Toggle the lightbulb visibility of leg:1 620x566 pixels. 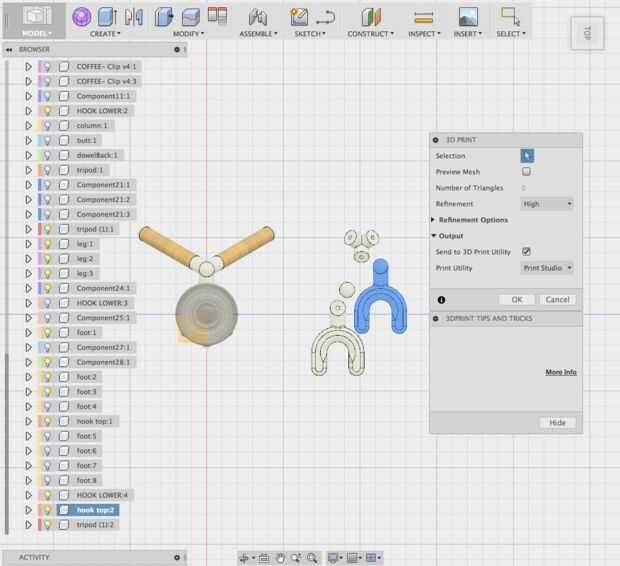pyautogui.click(x=47, y=244)
